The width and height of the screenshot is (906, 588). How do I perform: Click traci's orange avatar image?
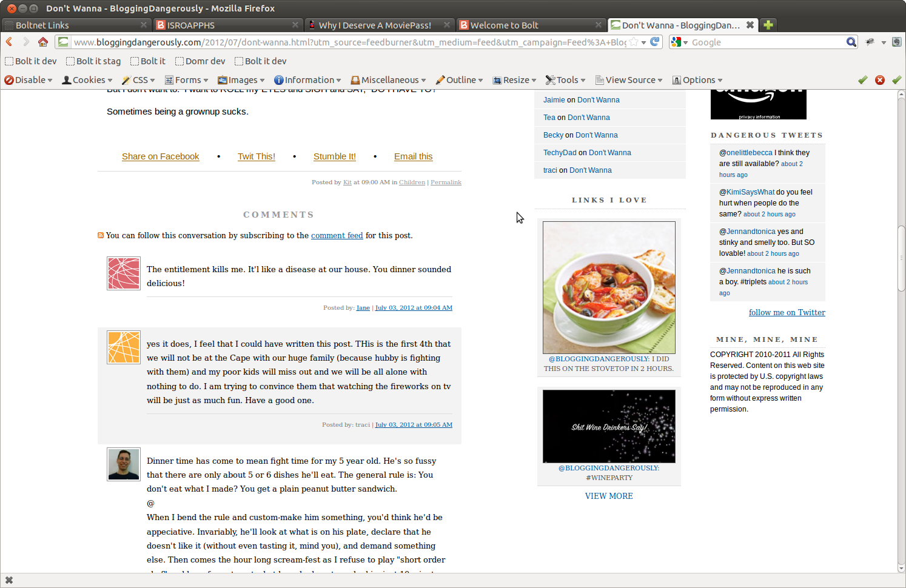click(124, 347)
